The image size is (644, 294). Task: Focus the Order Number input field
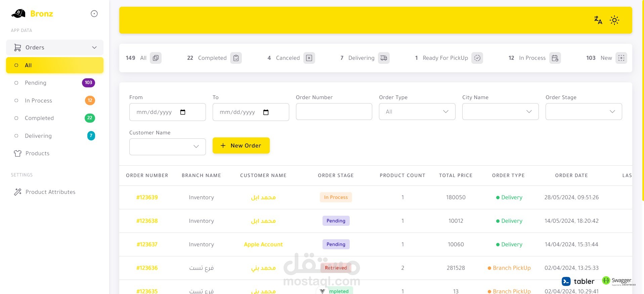coord(334,112)
